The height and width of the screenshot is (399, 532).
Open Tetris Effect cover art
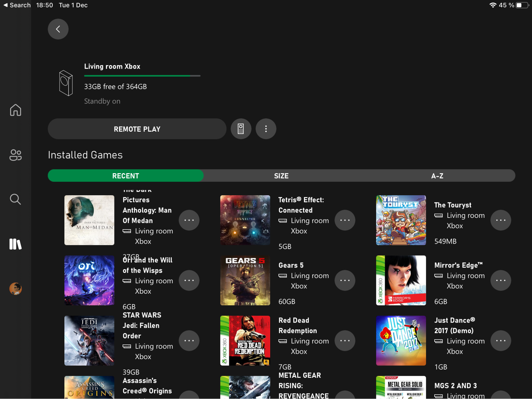tap(245, 220)
